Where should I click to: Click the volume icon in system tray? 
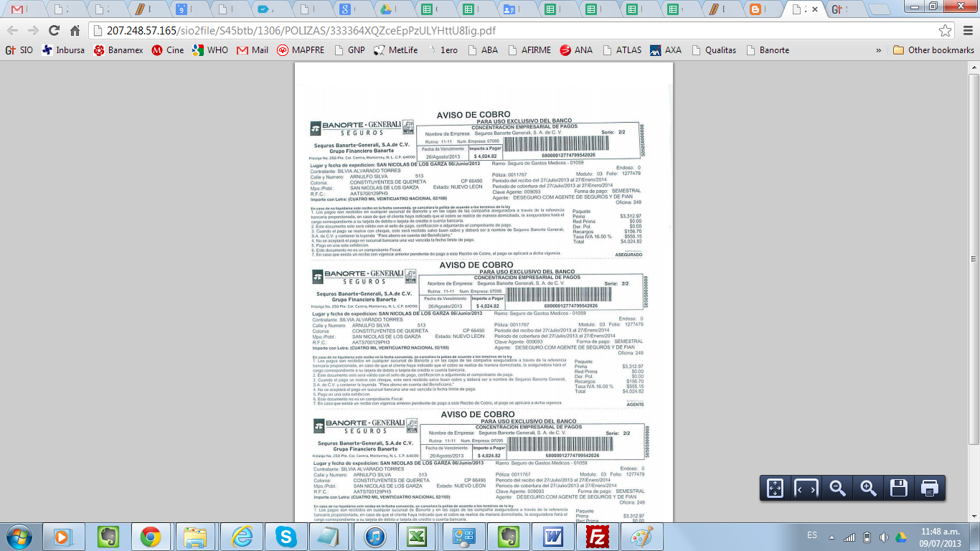coord(883,537)
